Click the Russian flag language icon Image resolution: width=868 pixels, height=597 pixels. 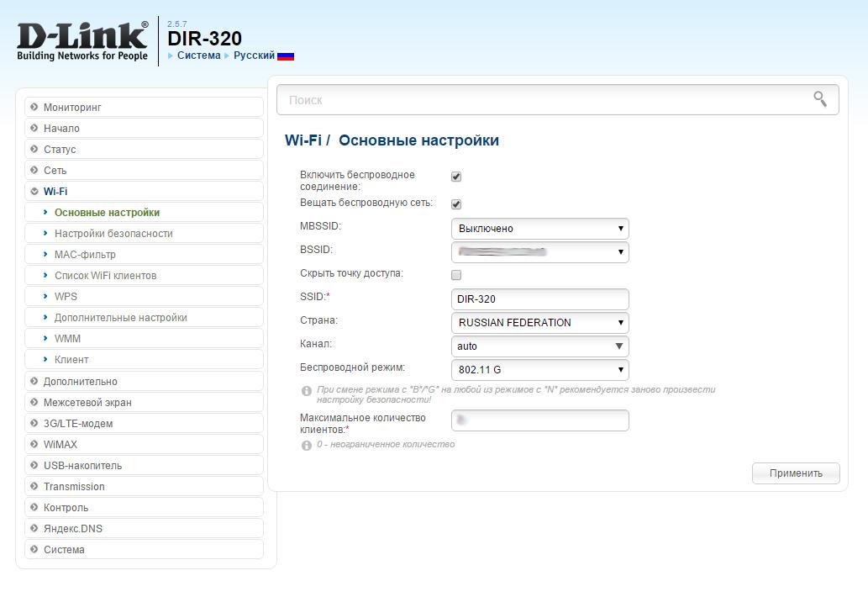(x=286, y=56)
